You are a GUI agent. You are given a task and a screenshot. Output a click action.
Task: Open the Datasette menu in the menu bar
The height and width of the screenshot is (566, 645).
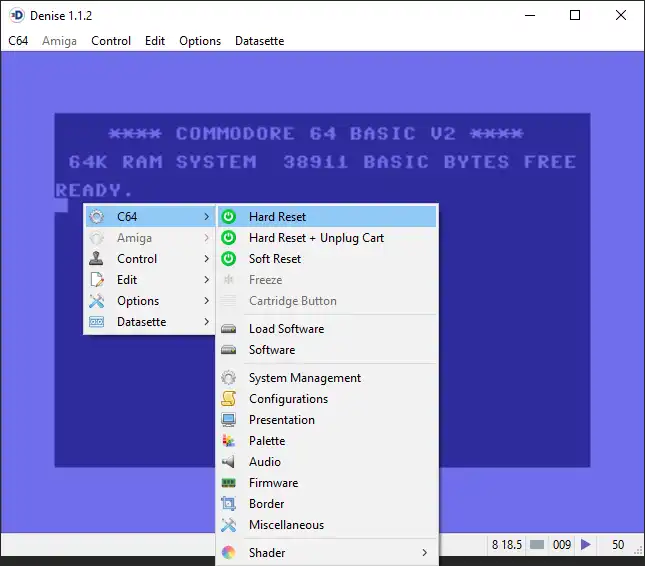click(x=260, y=41)
